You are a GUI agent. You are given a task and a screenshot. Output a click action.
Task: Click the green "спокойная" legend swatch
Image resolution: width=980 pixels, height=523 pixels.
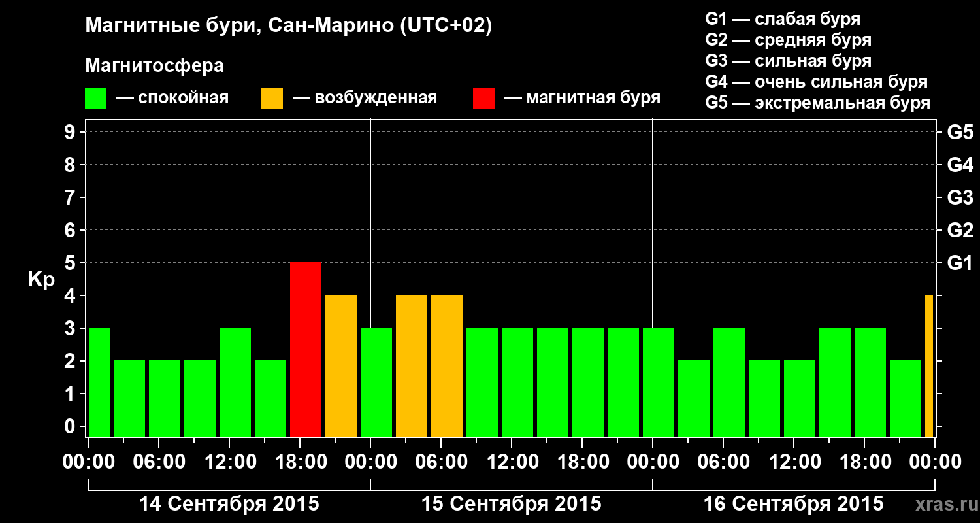(x=96, y=99)
